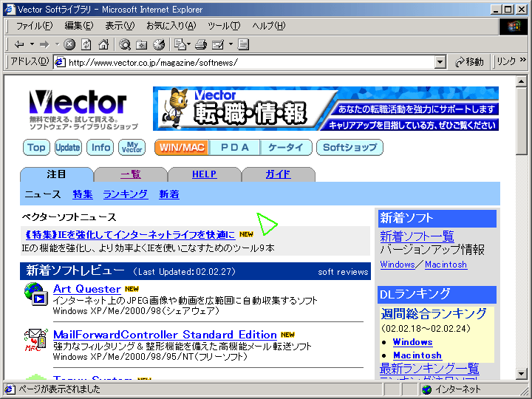Open the Macintosh version-up info link
This screenshot has height=399, width=532.
(x=446, y=265)
